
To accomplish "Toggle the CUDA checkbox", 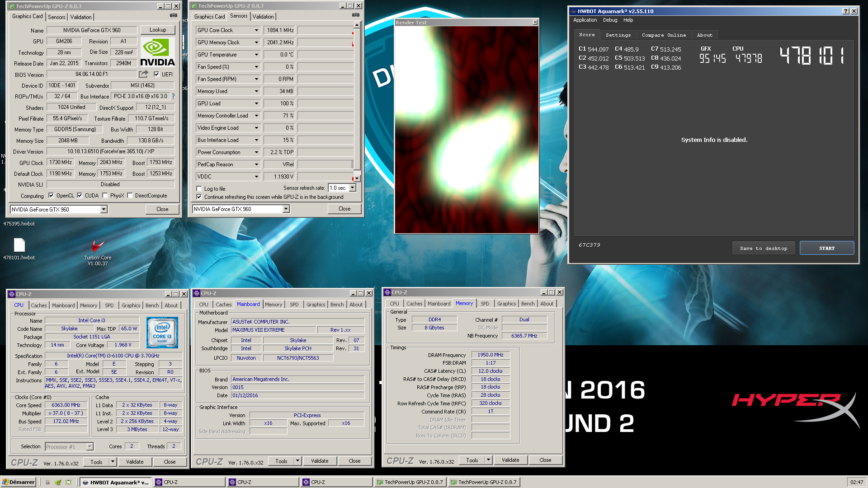I will [x=80, y=196].
